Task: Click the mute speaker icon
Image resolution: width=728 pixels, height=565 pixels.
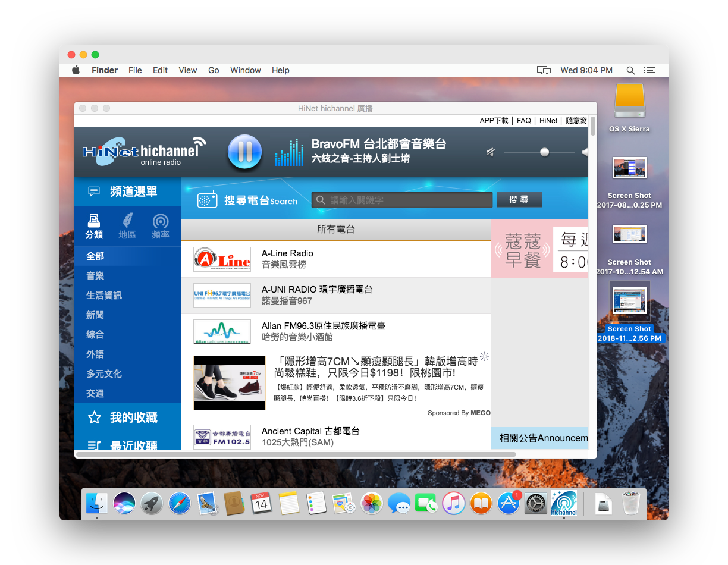Action: tap(491, 152)
